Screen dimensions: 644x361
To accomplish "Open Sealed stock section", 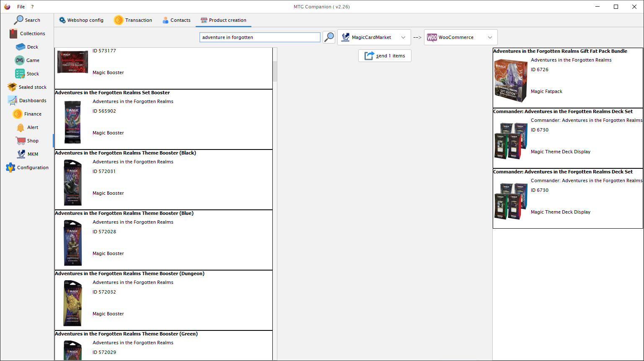I will point(27,87).
